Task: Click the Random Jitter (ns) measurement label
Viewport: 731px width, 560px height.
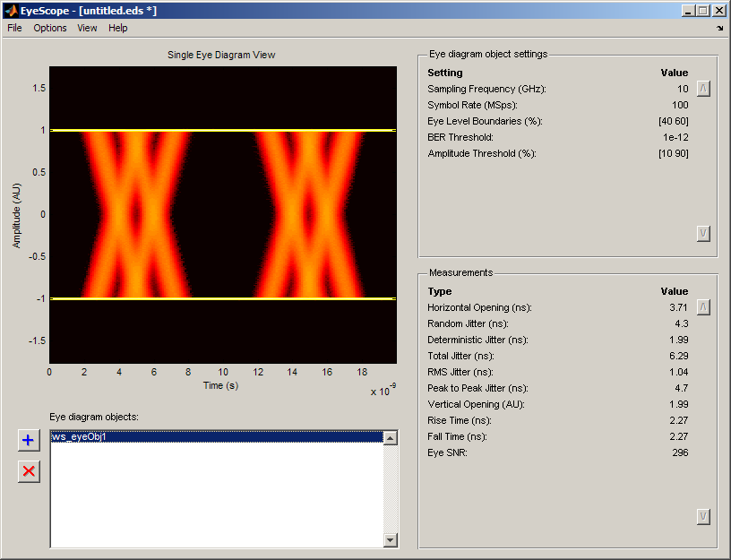Action: (468, 323)
